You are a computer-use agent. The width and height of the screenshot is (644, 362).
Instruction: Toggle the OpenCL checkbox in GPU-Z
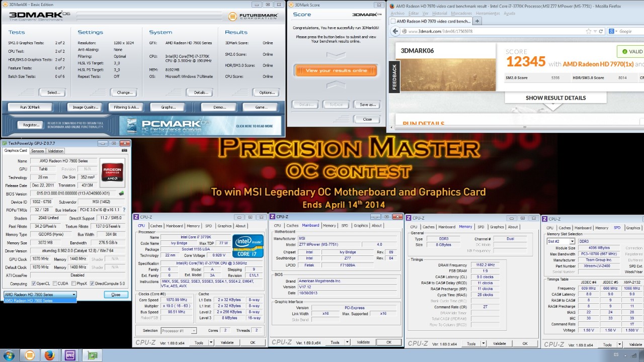34,284
